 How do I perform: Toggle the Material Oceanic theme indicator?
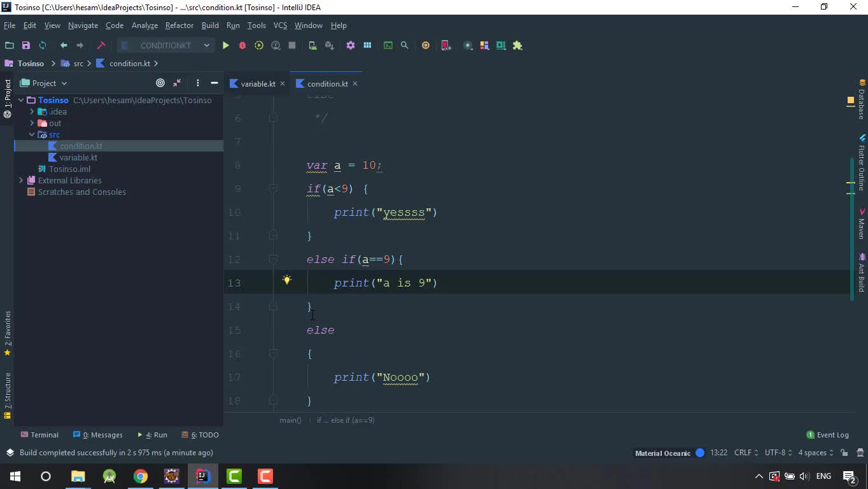700,453
